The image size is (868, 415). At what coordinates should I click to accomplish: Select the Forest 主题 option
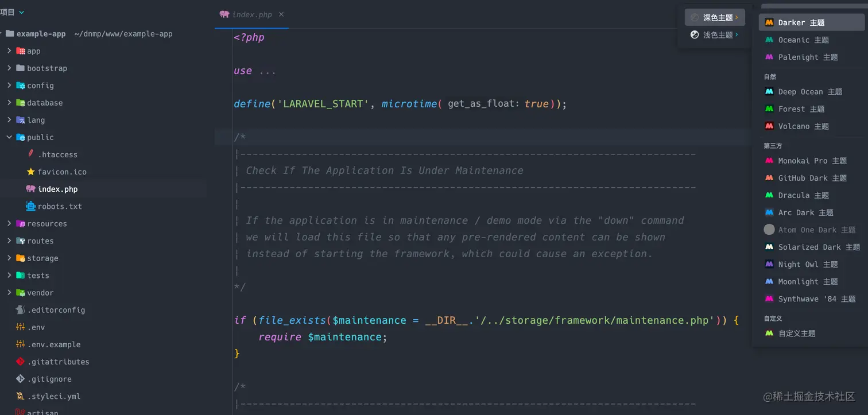click(x=812, y=108)
